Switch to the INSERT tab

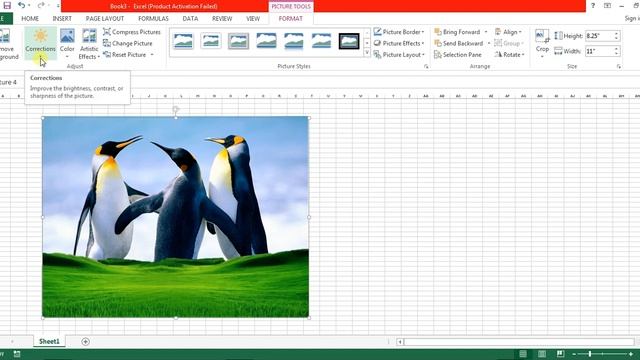(x=62, y=19)
